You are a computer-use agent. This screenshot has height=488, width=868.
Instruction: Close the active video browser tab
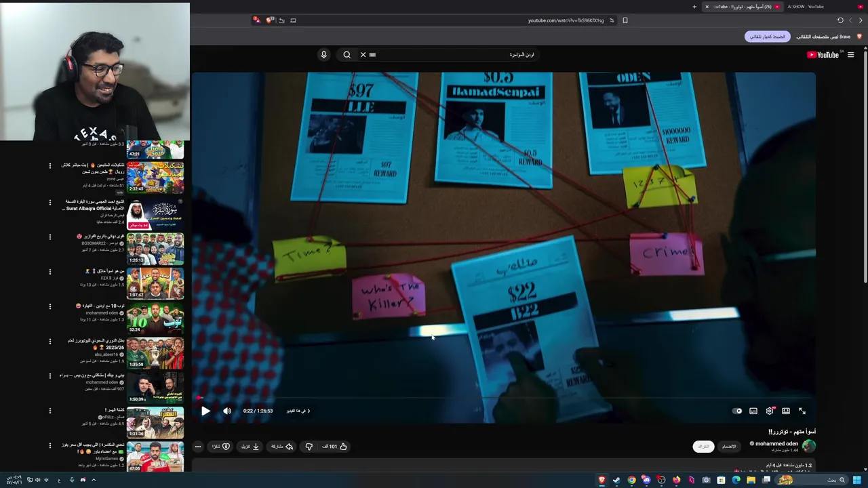click(707, 7)
